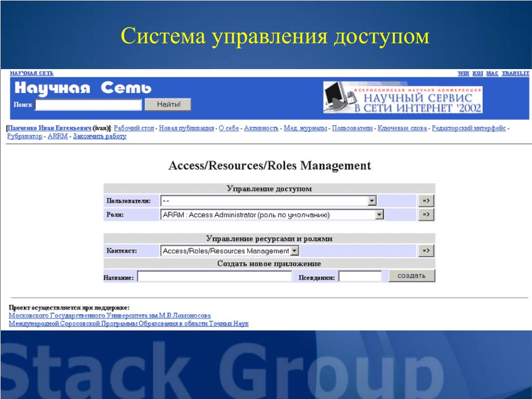Viewport: 532px width, 399px height.
Task: Click the Управление доступом header
Action: (x=269, y=189)
